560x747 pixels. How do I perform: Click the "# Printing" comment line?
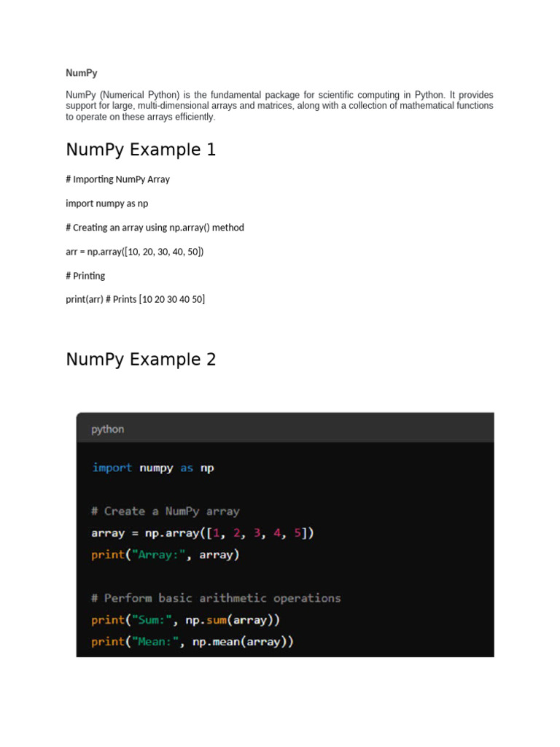tap(85, 275)
